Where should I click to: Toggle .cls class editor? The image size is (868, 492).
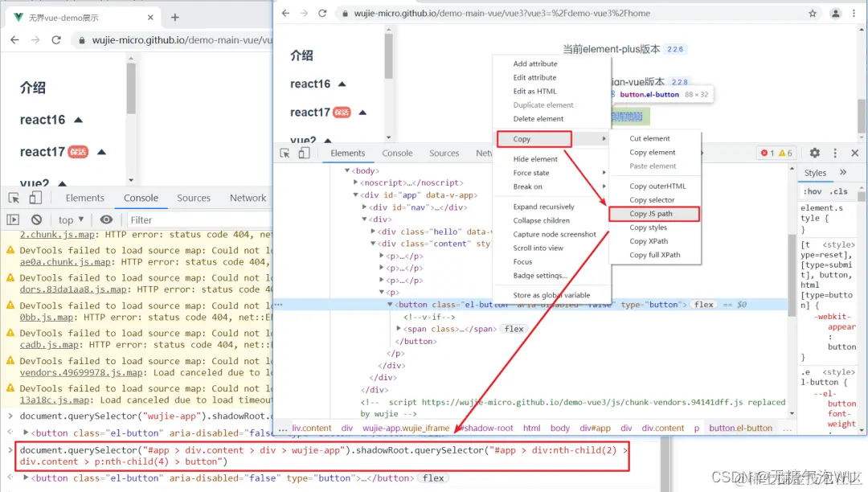pos(838,191)
